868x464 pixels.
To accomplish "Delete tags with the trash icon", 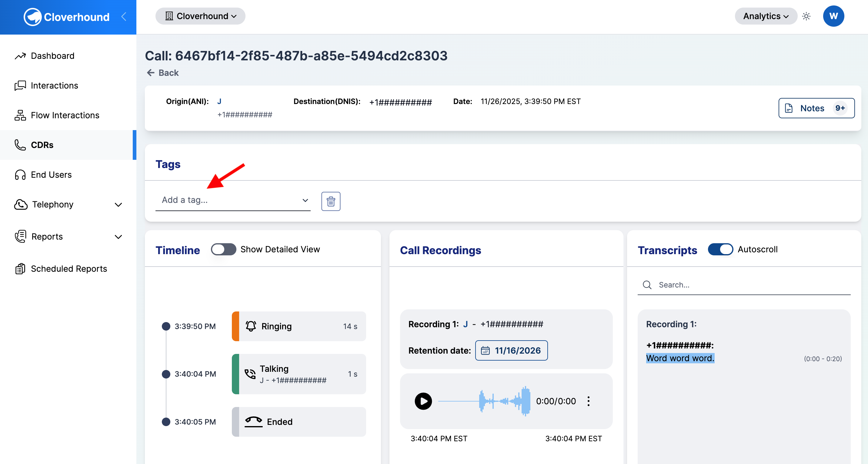I will pyautogui.click(x=331, y=201).
